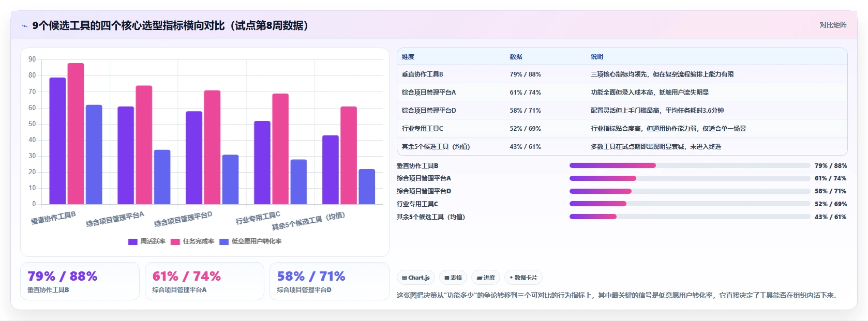Click the icon on the 表格 chip
868x321 pixels.
pos(447,278)
